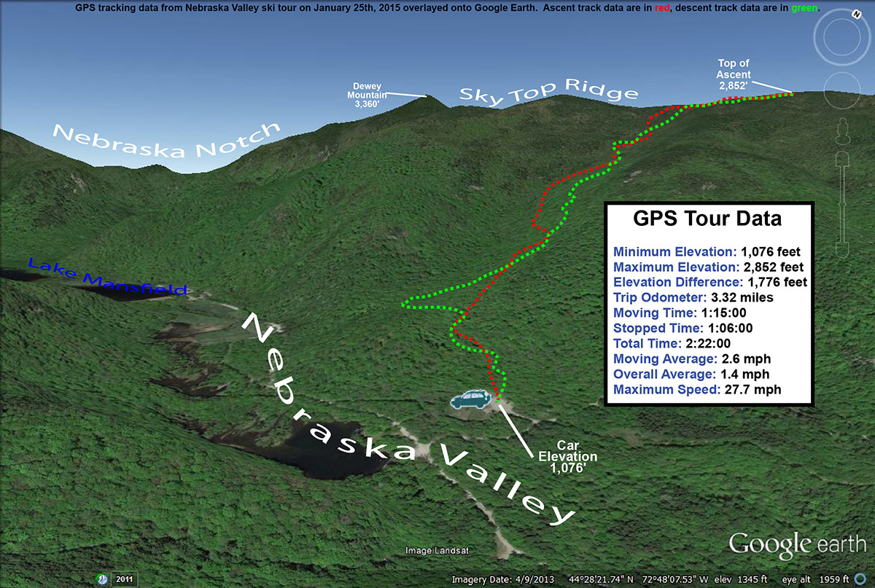This screenshot has height=588, width=875.
Task: Click the middle of the zoom slider
Action: [842, 204]
